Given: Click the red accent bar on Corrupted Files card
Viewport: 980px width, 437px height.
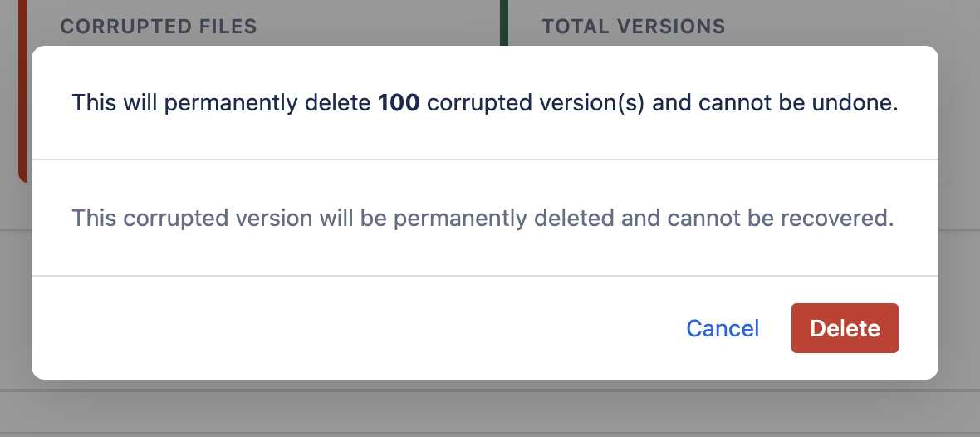Looking at the screenshot, I should pyautogui.click(x=22, y=170).
